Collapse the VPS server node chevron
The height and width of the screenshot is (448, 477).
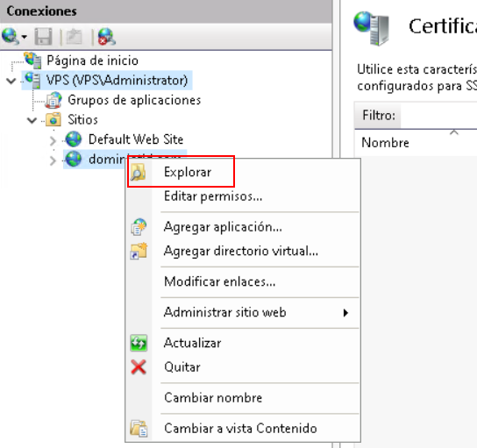click(11, 81)
